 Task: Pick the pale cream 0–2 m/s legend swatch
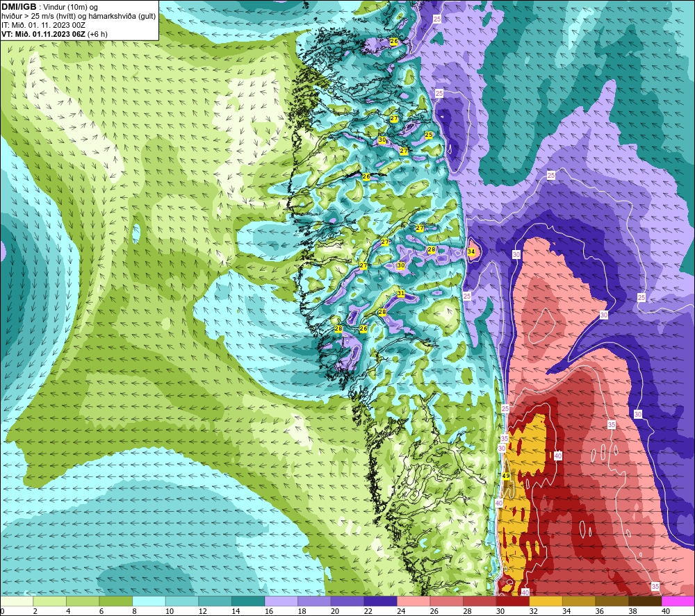pyautogui.click(x=17, y=601)
